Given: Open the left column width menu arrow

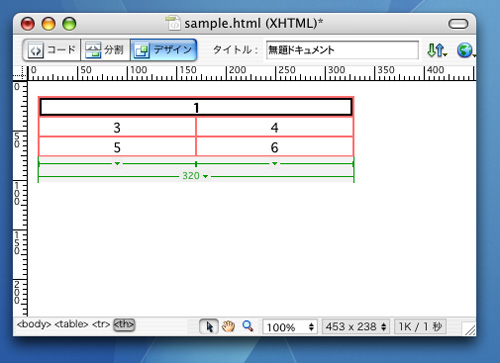Looking at the screenshot, I should pos(117,163).
